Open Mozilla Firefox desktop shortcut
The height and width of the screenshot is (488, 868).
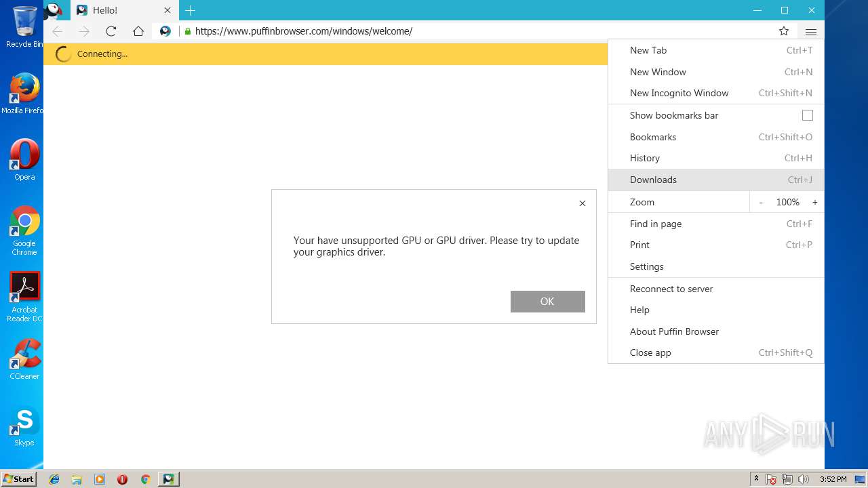click(x=23, y=94)
